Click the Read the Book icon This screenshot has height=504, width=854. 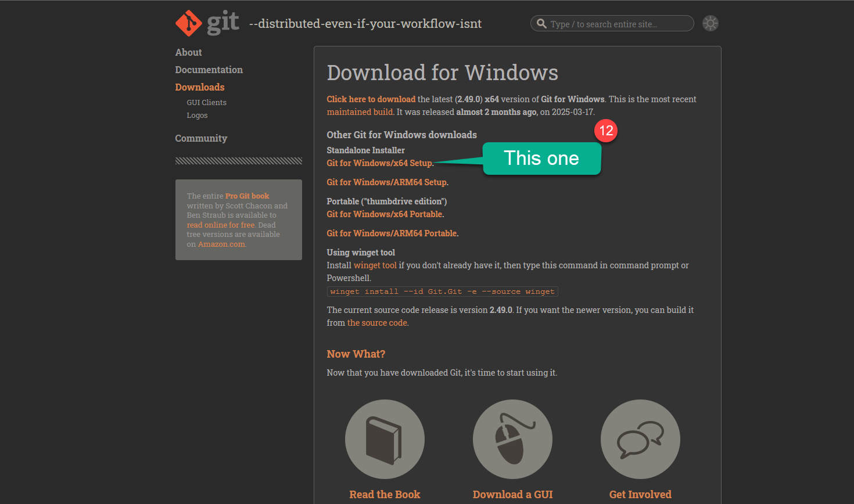[x=385, y=439]
